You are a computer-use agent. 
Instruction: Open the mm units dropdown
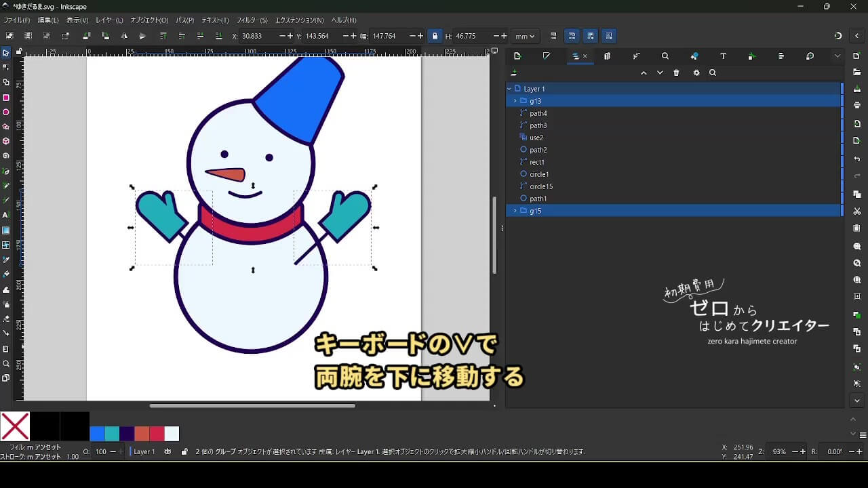[525, 36]
